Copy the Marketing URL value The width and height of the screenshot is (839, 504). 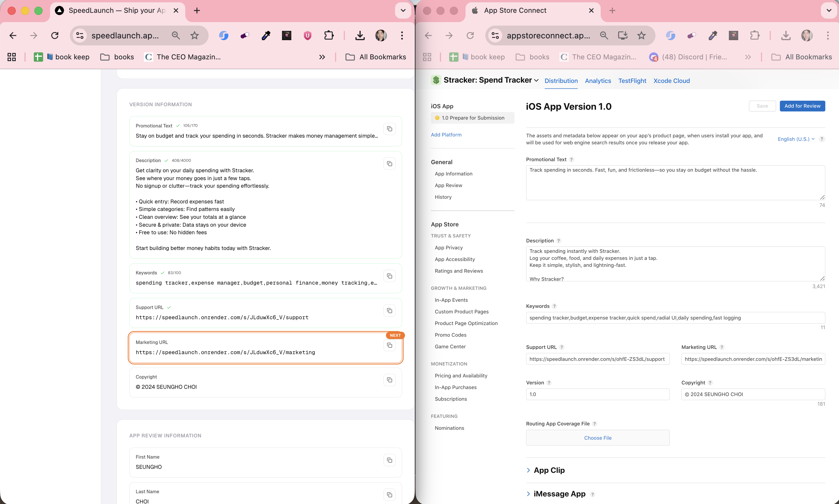click(x=389, y=345)
